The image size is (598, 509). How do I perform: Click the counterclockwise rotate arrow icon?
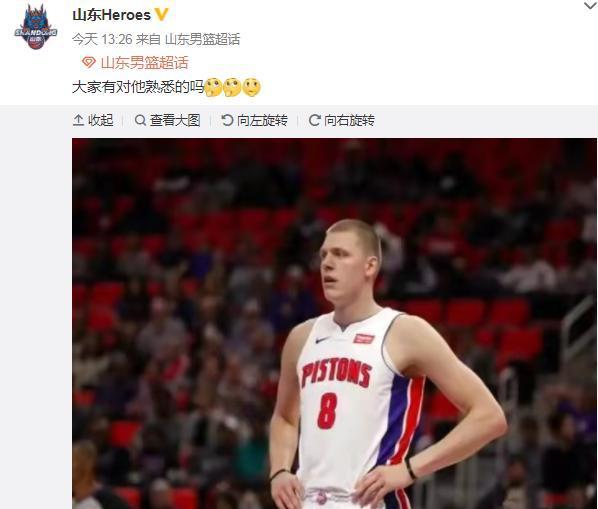[227, 120]
